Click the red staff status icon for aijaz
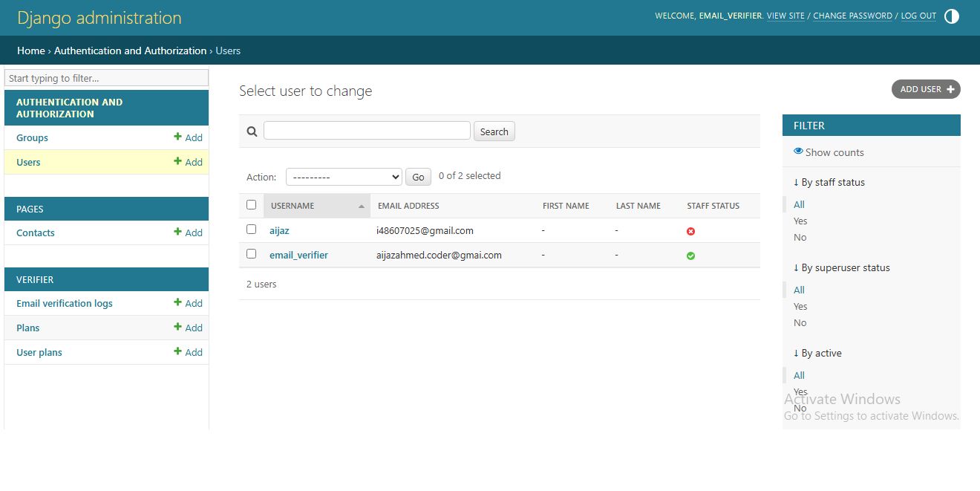980x491 pixels. point(690,232)
